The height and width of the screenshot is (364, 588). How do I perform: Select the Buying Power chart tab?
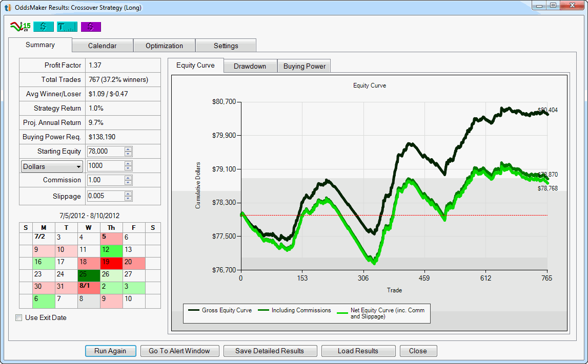coord(304,66)
